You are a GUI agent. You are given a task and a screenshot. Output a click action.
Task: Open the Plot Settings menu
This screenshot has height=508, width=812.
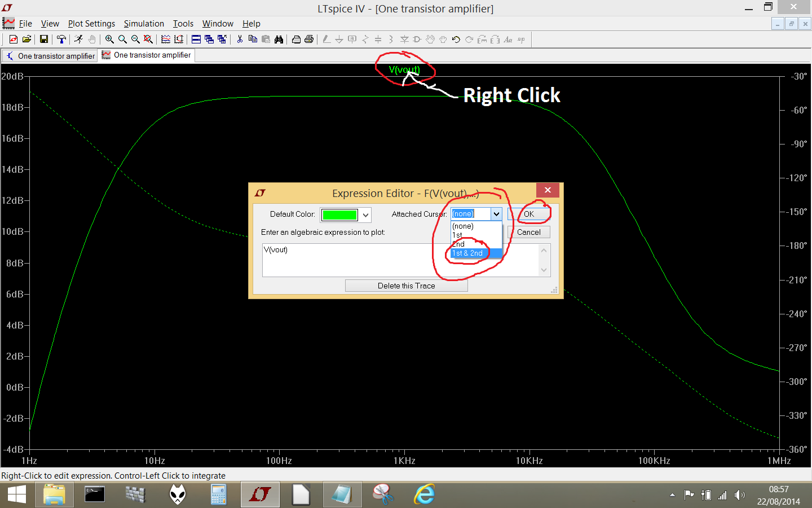coord(91,24)
